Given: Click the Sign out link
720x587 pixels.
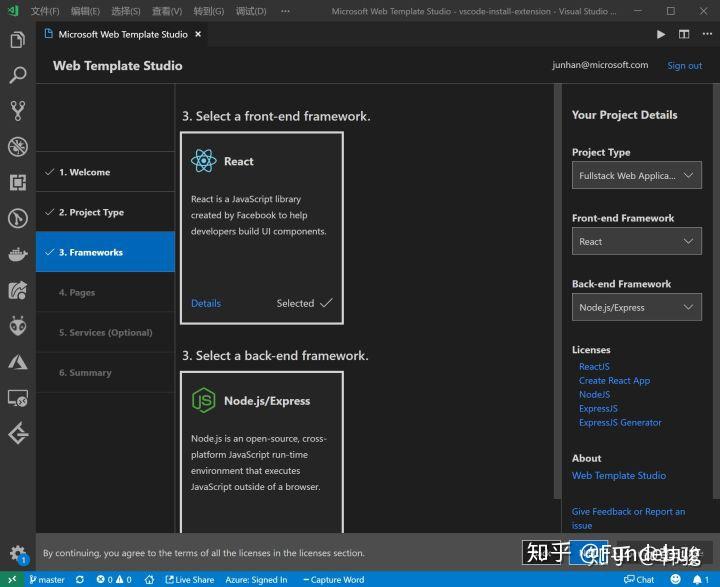Looking at the screenshot, I should coord(684,66).
